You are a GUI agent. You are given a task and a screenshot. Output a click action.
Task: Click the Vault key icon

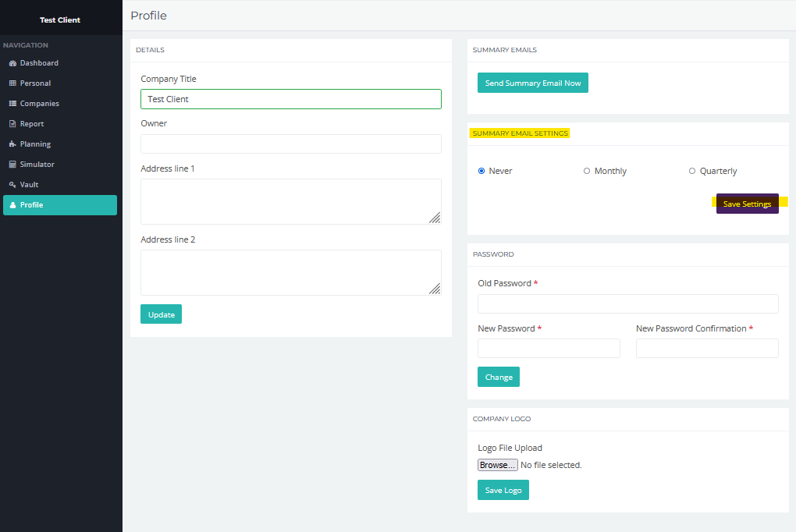pos(12,185)
